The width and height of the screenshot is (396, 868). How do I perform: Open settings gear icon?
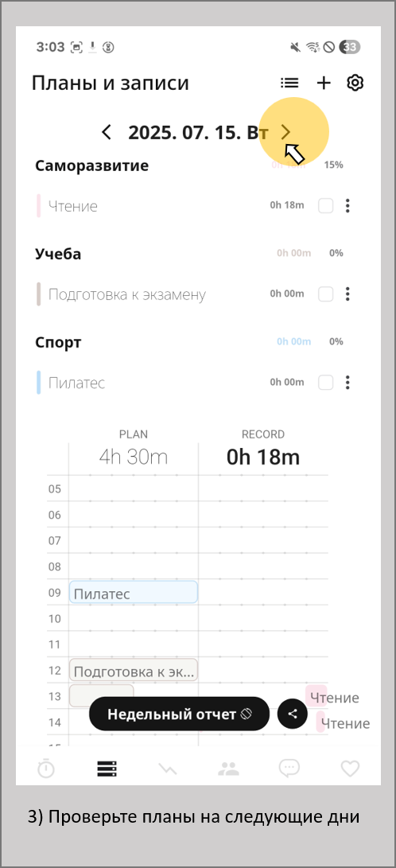tap(355, 83)
